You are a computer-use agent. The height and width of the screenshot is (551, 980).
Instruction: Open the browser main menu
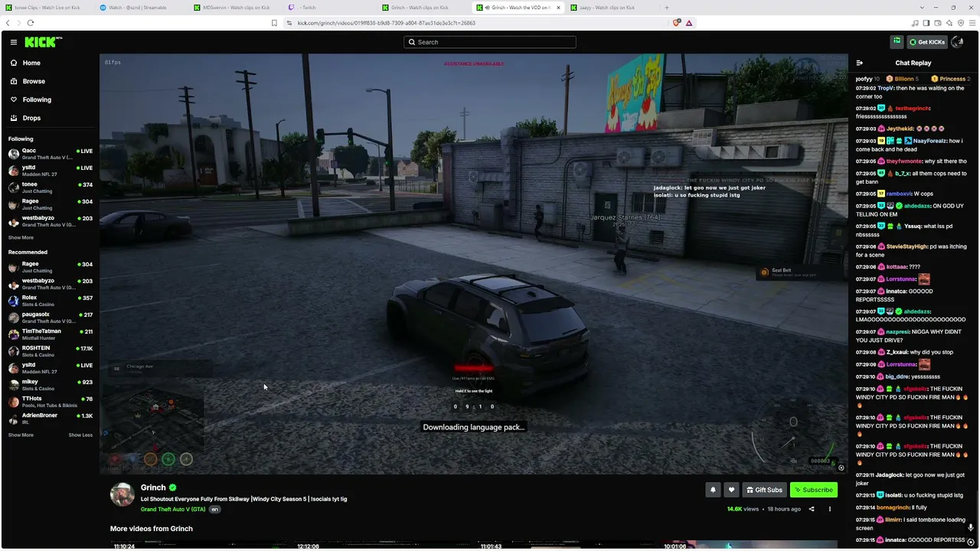(972, 23)
